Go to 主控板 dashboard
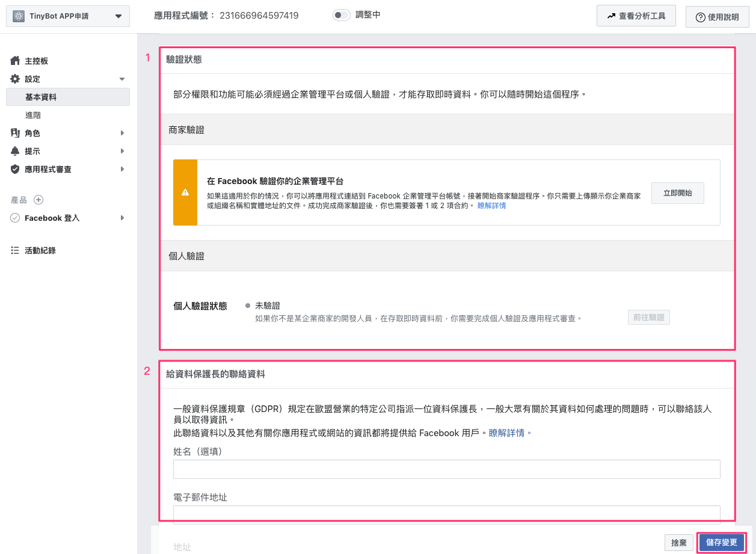Viewport: 756px width, 554px height. click(x=36, y=61)
